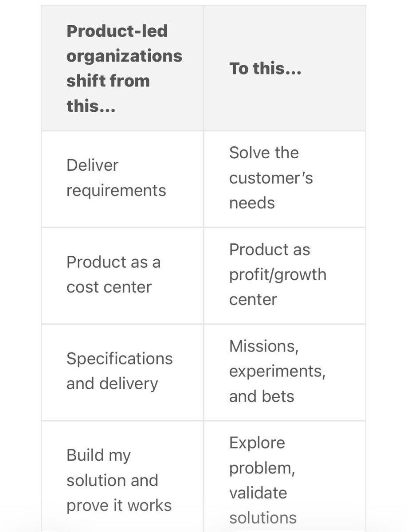The width and height of the screenshot is (407, 532).
Task: Select the 'To this...' column header
Action: click(x=285, y=68)
